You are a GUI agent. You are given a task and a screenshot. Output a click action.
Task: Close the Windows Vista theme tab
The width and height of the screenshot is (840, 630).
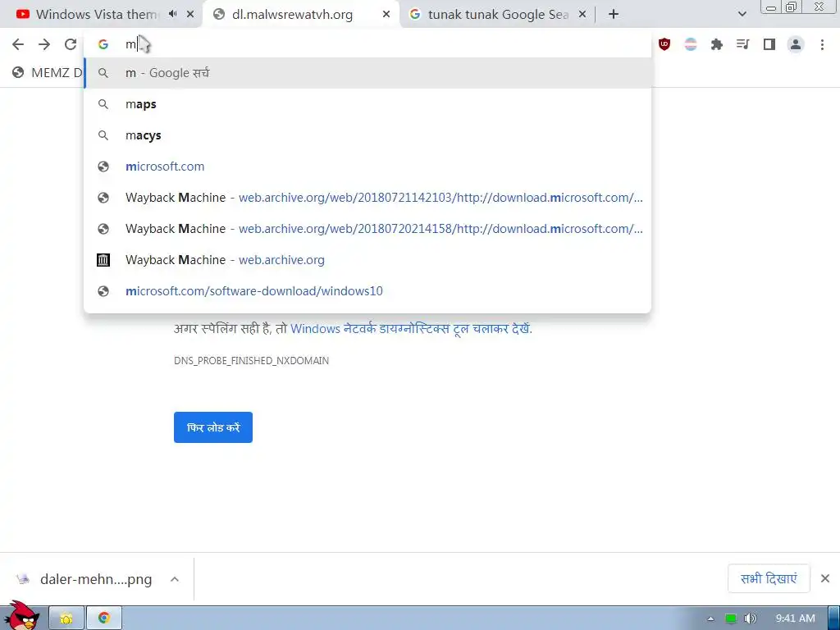pos(190,15)
